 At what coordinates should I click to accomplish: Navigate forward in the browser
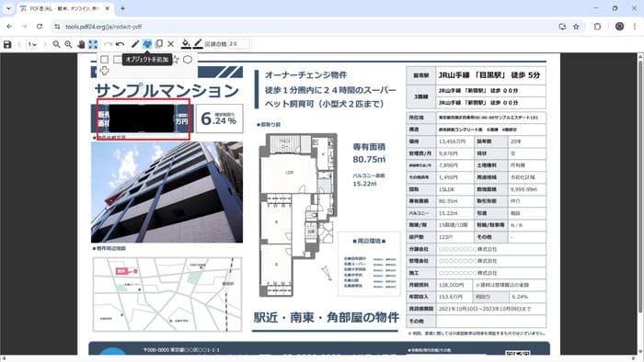24,27
